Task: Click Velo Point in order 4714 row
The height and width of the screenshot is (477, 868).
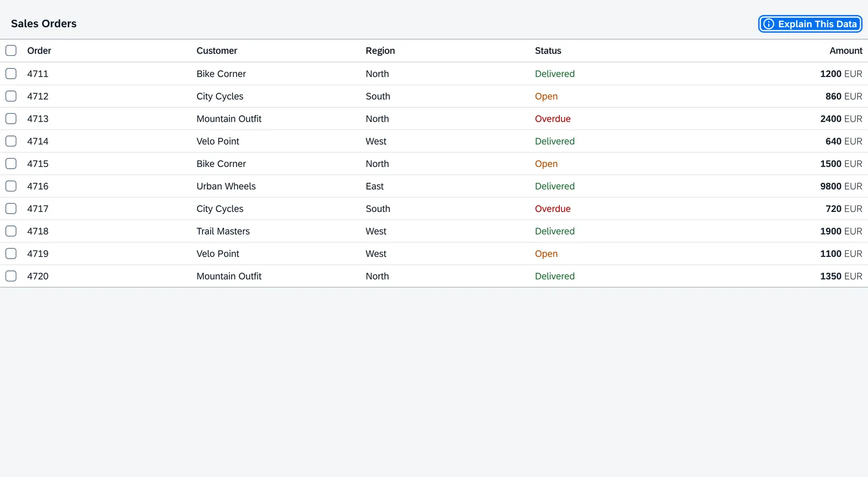Action: tap(218, 141)
